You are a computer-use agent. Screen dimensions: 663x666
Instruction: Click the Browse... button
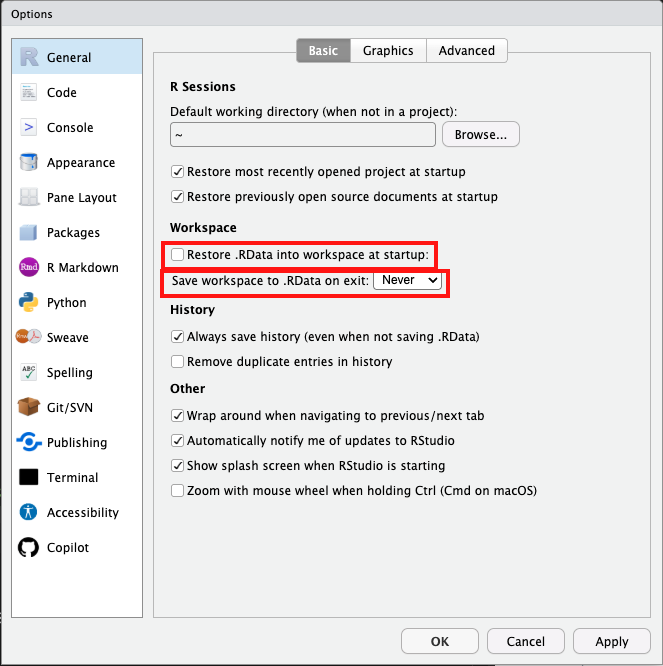[481, 134]
